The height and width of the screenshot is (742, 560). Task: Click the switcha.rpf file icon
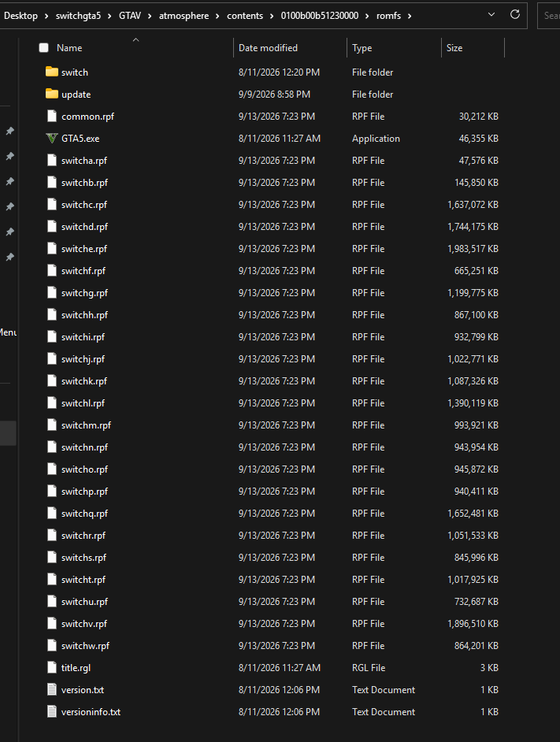tap(52, 161)
